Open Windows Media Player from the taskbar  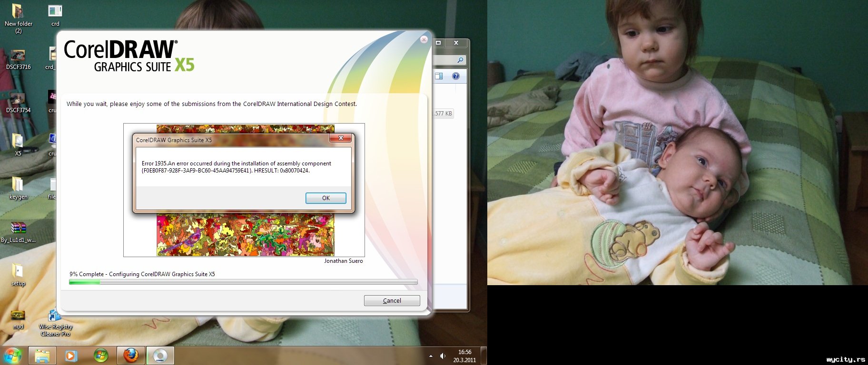tap(71, 355)
